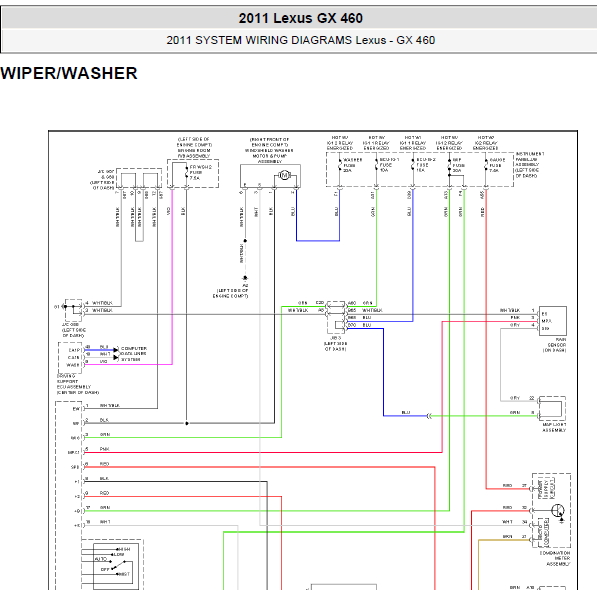Click the MIST position in wiper switch
Image resolution: width=597 pixels, height=590 pixels.
pyautogui.click(x=124, y=574)
